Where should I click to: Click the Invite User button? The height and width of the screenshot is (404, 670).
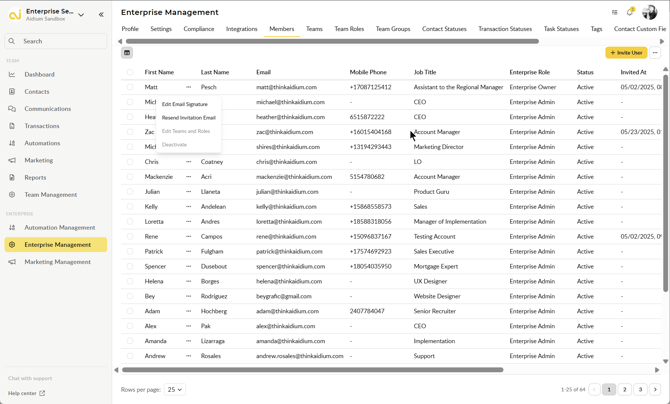(x=626, y=53)
